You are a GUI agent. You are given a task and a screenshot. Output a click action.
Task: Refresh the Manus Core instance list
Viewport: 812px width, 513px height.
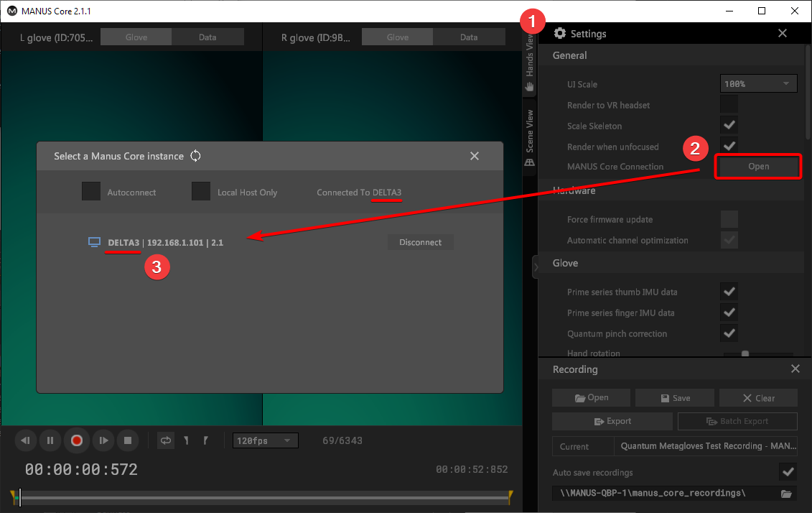point(195,156)
